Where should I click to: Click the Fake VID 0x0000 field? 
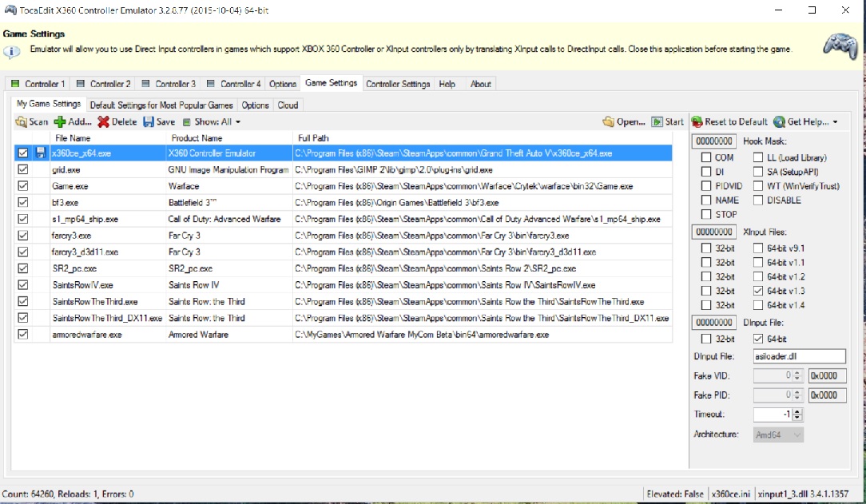tap(828, 376)
